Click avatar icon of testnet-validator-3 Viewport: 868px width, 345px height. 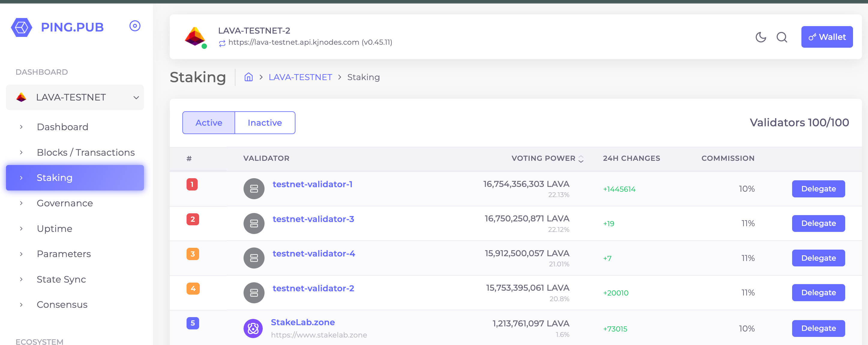coord(254,223)
